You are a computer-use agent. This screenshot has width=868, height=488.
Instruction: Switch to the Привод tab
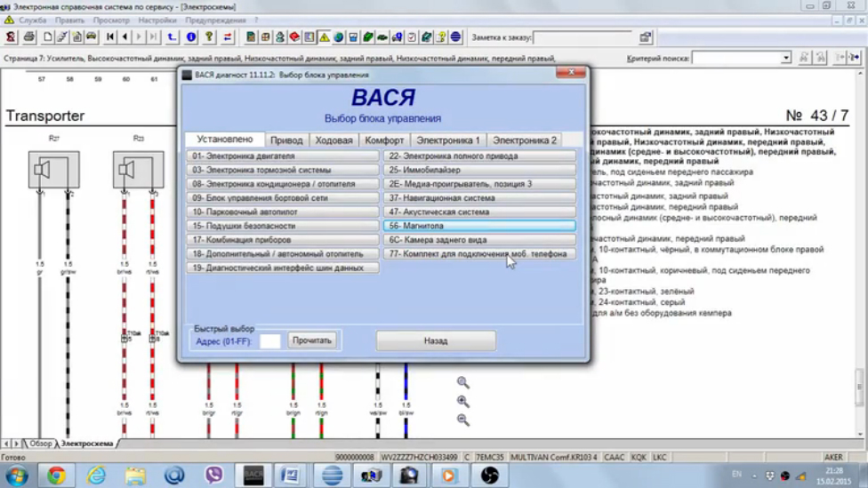pyautogui.click(x=286, y=140)
